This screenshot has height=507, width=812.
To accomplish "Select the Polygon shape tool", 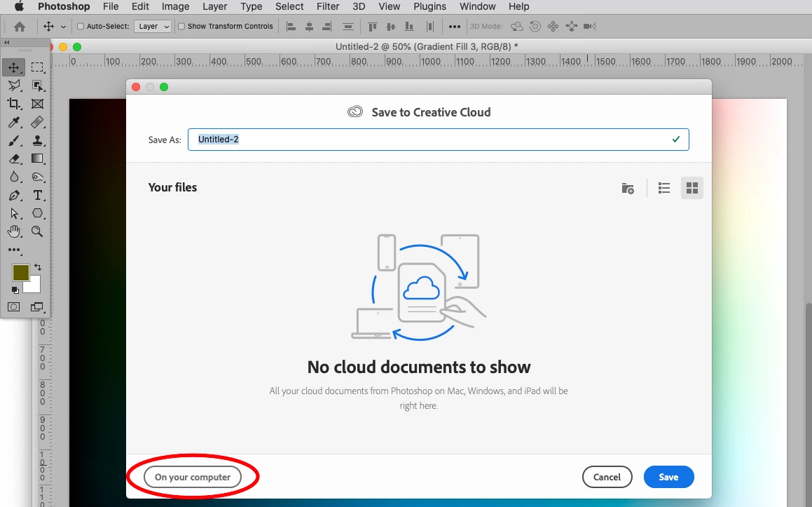I will coord(36,214).
